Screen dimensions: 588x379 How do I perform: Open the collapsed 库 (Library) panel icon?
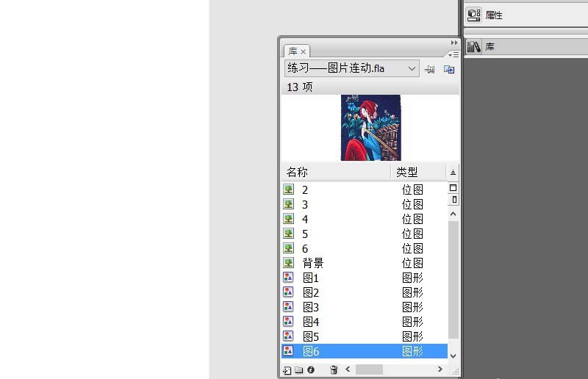click(x=473, y=47)
